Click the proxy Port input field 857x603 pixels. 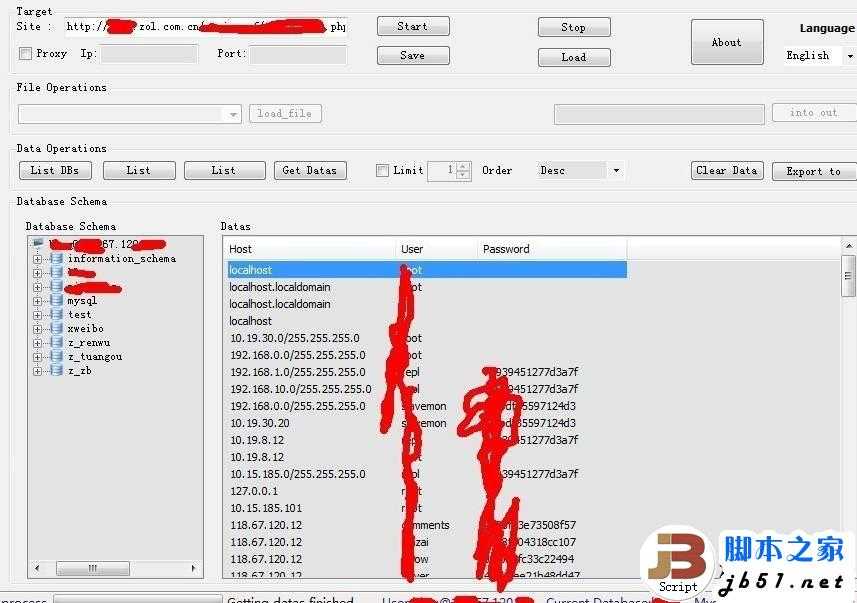point(298,55)
